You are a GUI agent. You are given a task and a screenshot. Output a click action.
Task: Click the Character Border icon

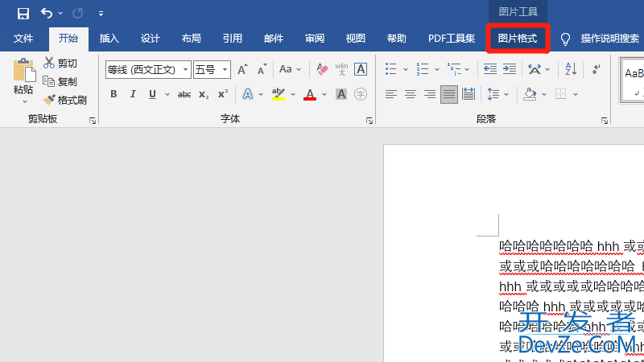tap(361, 69)
